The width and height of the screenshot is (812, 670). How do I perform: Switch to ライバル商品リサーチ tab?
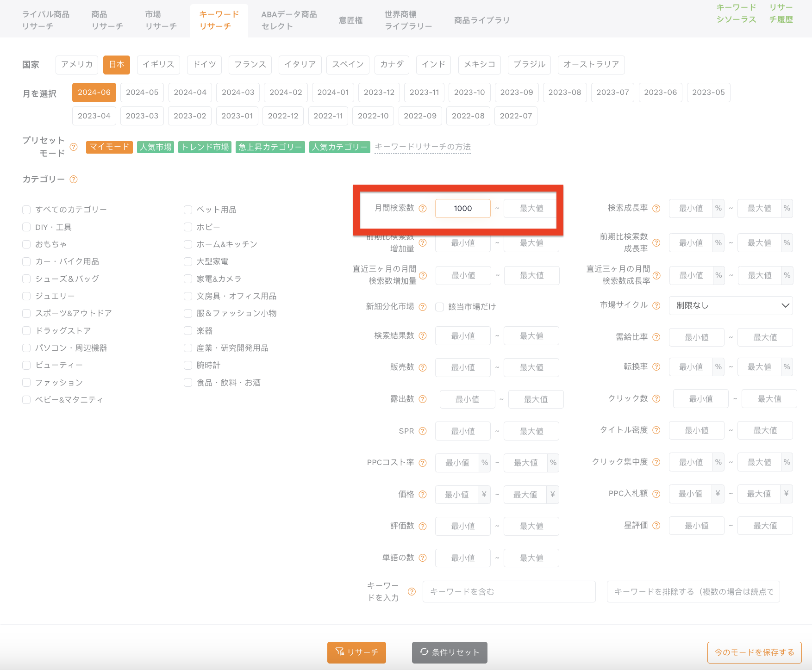[x=46, y=20]
